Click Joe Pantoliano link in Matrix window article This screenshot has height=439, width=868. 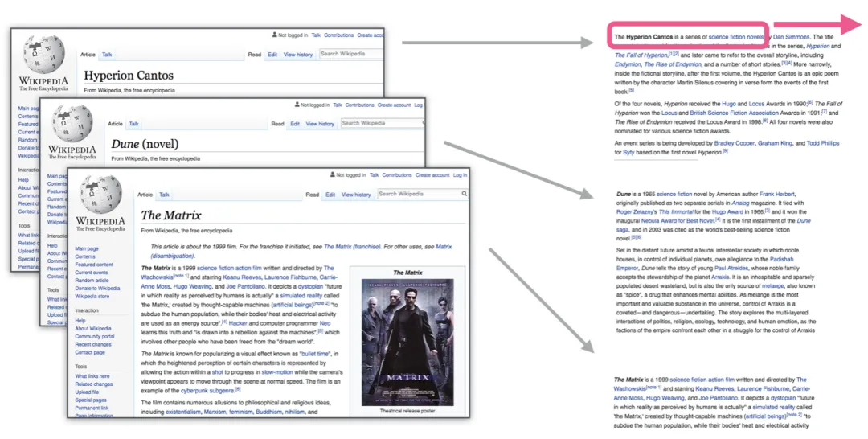245,286
